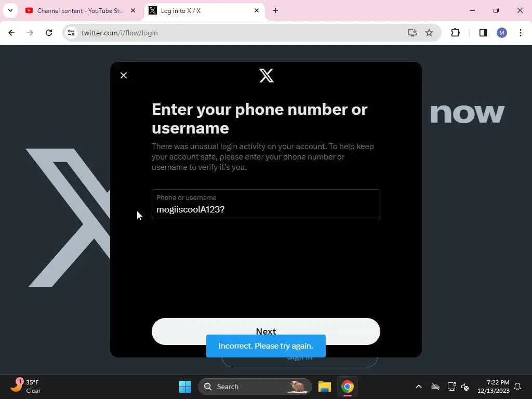Toggle the browser side panel icon
The width and height of the screenshot is (532, 399).
coord(483,33)
